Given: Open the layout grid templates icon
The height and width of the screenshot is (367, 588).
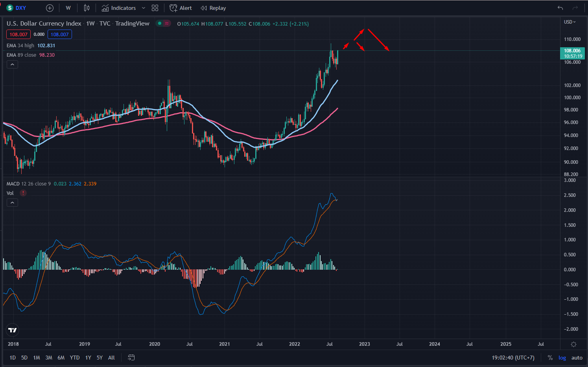Looking at the screenshot, I should pos(155,8).
